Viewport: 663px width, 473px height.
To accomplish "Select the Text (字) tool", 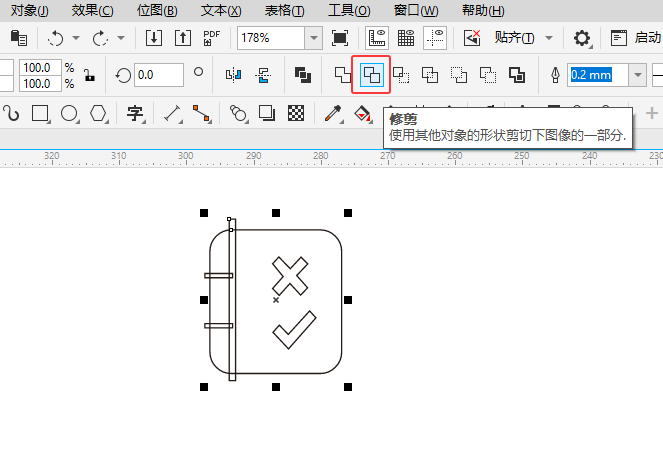I will [135, 113].
